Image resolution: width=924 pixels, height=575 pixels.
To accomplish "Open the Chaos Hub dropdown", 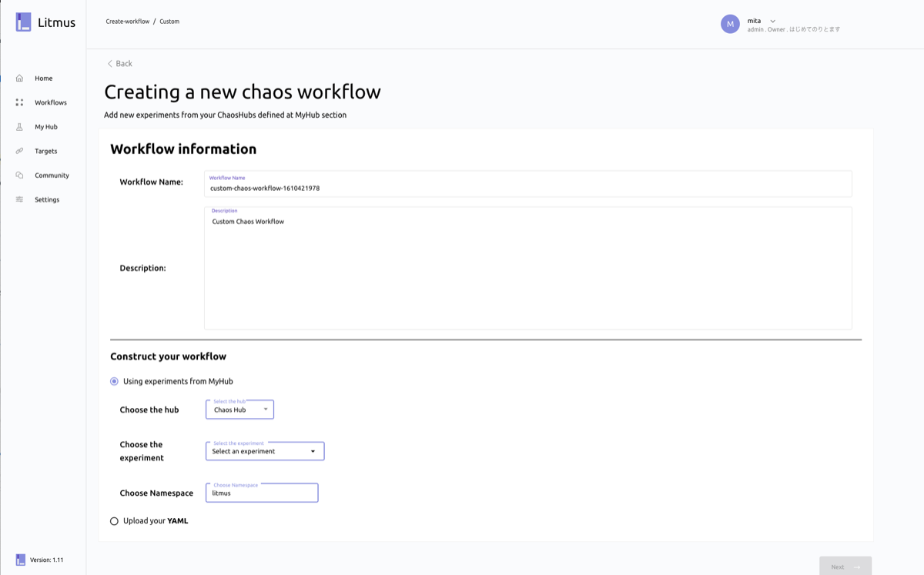I will [239, 410].
